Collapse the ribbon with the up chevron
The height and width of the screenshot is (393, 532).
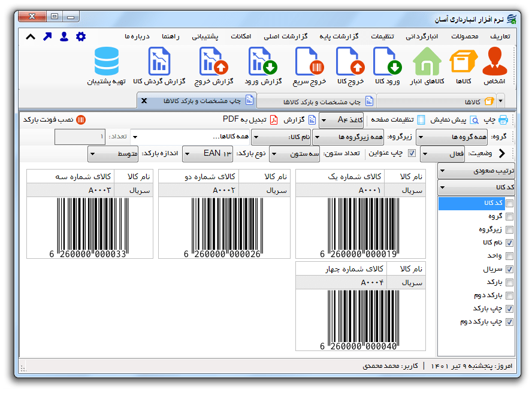click(31, 37)
